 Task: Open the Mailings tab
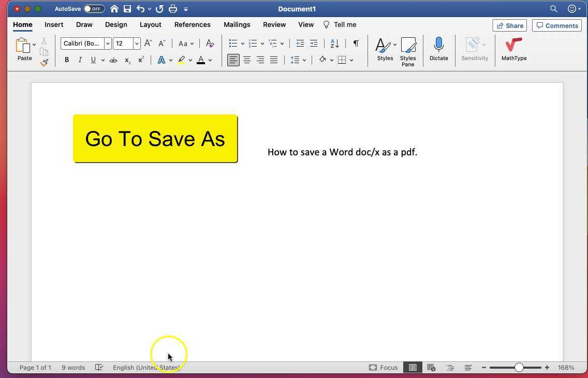tap(237, 24)
